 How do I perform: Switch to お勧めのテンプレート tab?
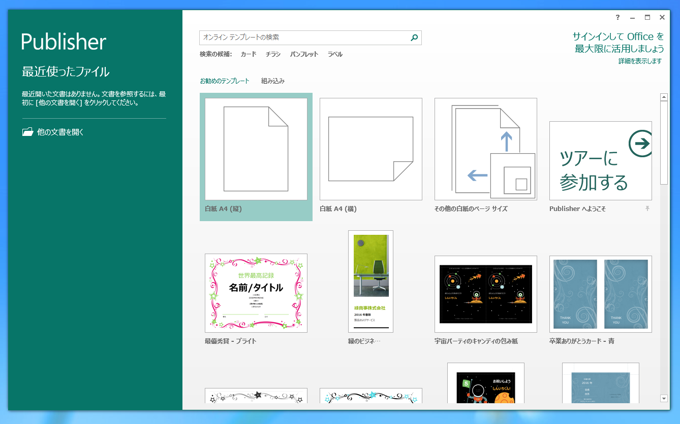[225, 81]
